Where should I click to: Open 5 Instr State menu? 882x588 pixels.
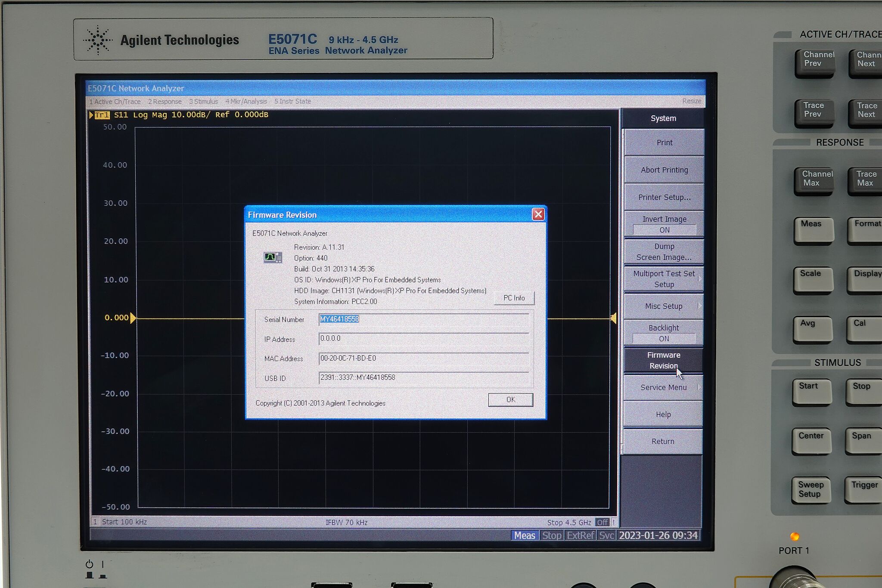pyautogui.click(x=292, y=102)
